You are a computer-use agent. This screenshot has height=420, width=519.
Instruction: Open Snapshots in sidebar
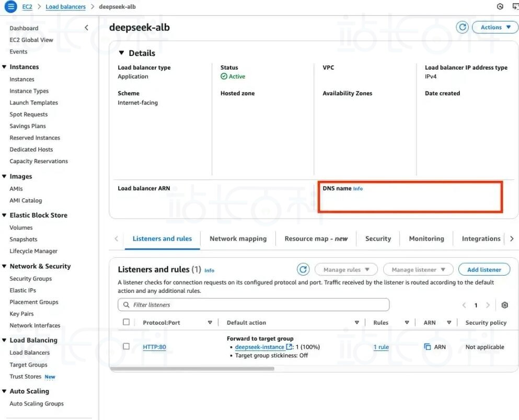pyautogui.click(x=24, y=239)
